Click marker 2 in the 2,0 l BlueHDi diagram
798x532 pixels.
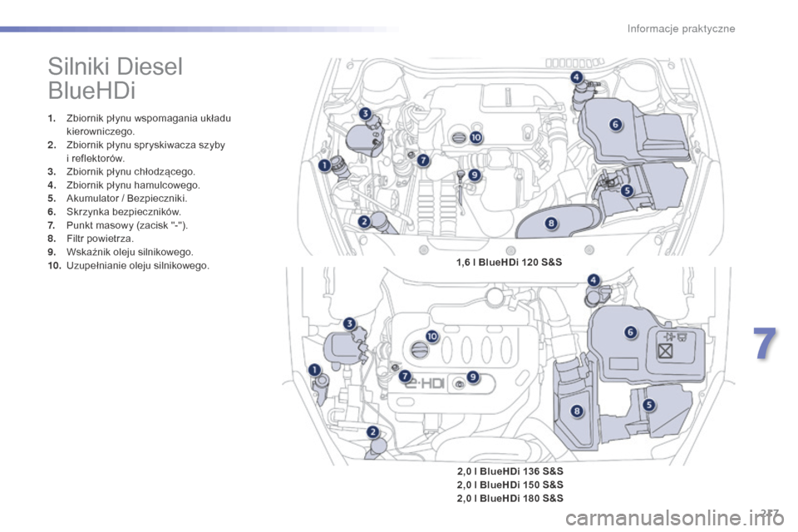tap(373, 432)
